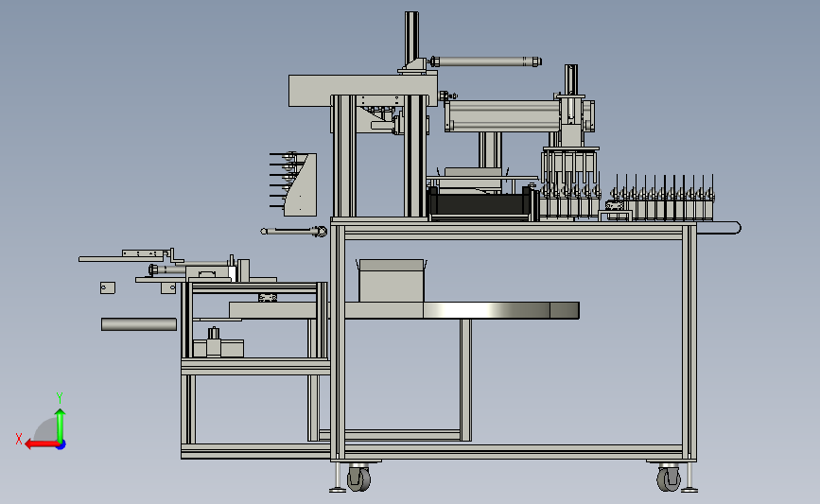The height and width of the screenshot is (504, 820).
Task: Select the wedge-shaped rack with horizontal pins
Action: 294,184
